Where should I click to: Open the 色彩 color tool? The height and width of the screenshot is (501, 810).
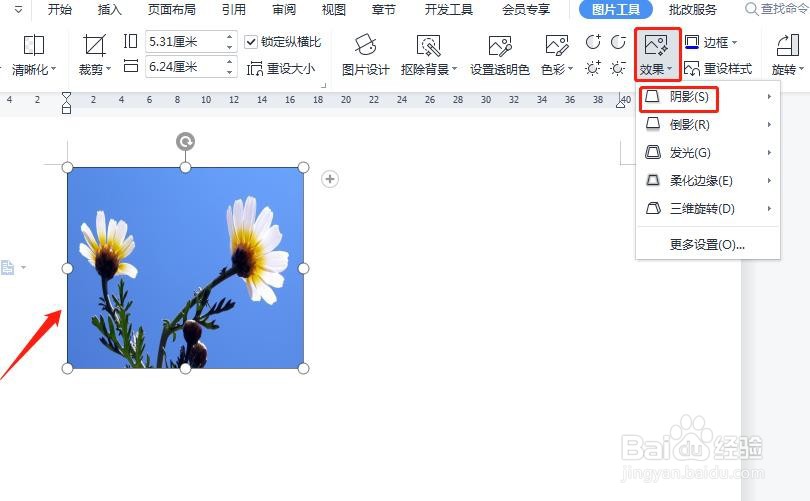[557, 54]
